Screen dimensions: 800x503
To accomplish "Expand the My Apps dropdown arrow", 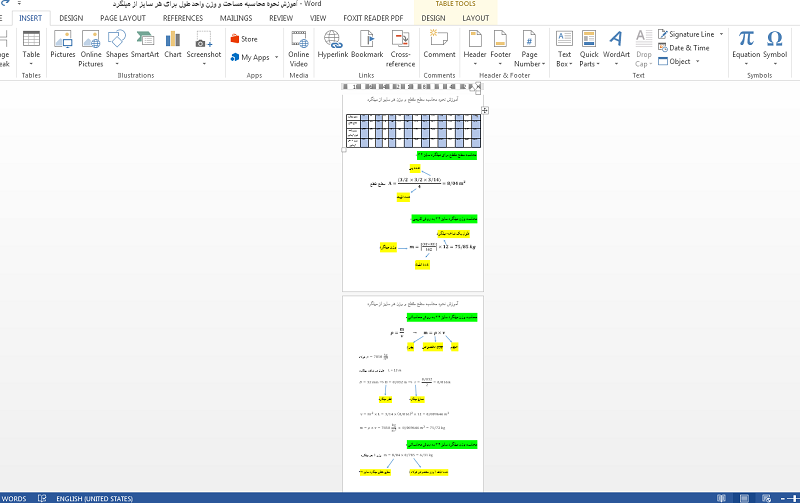I will [x=277, y=57].
